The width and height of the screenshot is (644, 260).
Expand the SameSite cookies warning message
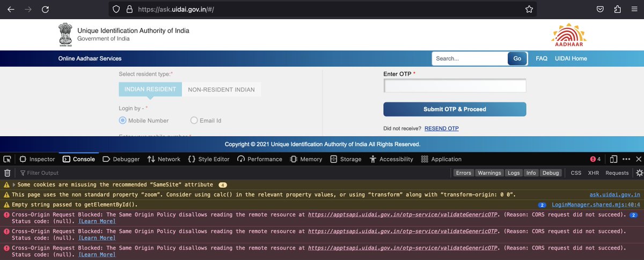click(14, 184)
